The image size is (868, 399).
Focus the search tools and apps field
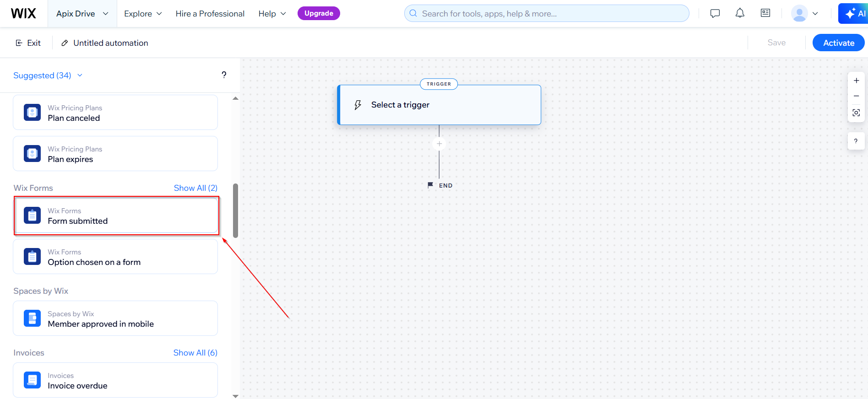coord(547,13)
